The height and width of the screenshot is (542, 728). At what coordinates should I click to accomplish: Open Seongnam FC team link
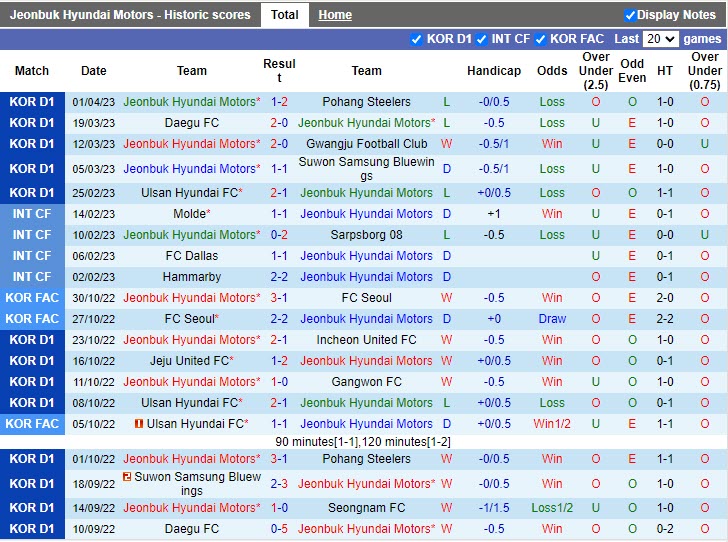(366, 508)
